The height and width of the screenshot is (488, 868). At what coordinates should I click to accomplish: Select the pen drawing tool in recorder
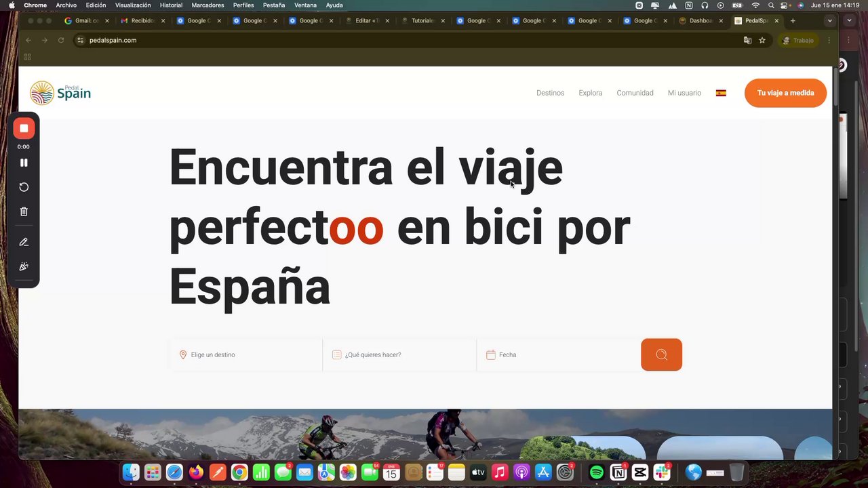pos(24,242)
